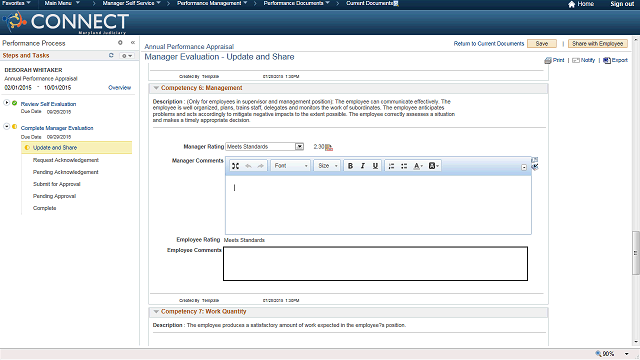
Task: Open the Font dropdown
Action: (x=291, y=166)
